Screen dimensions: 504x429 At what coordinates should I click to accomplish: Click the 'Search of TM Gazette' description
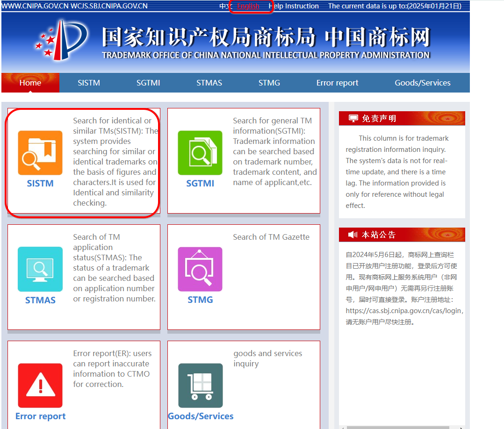coord(271,237)
